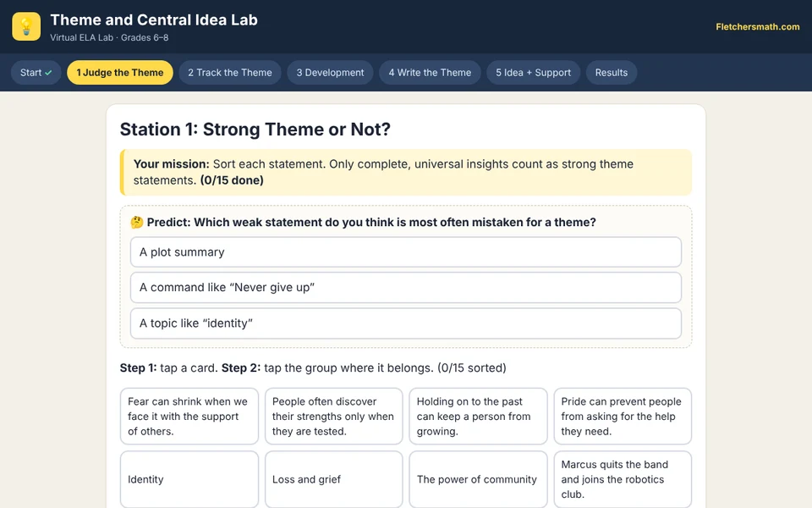Open the Start tab

36,73
